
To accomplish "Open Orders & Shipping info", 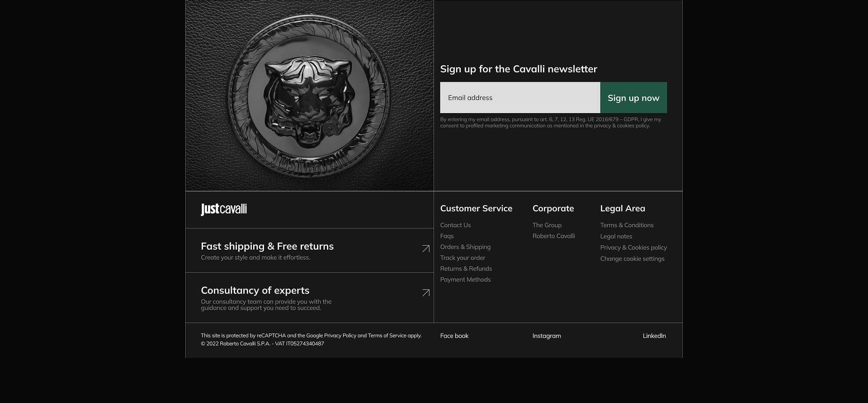I will coord(465,247).
